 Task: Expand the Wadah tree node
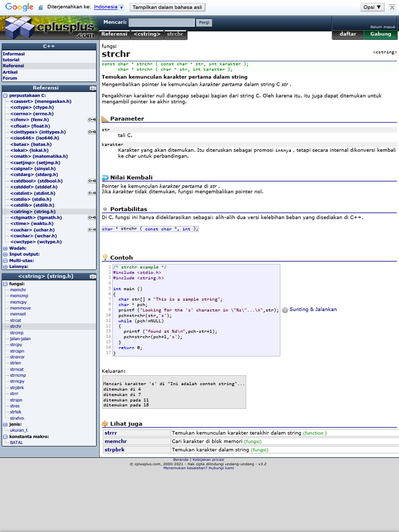[5, 248]
